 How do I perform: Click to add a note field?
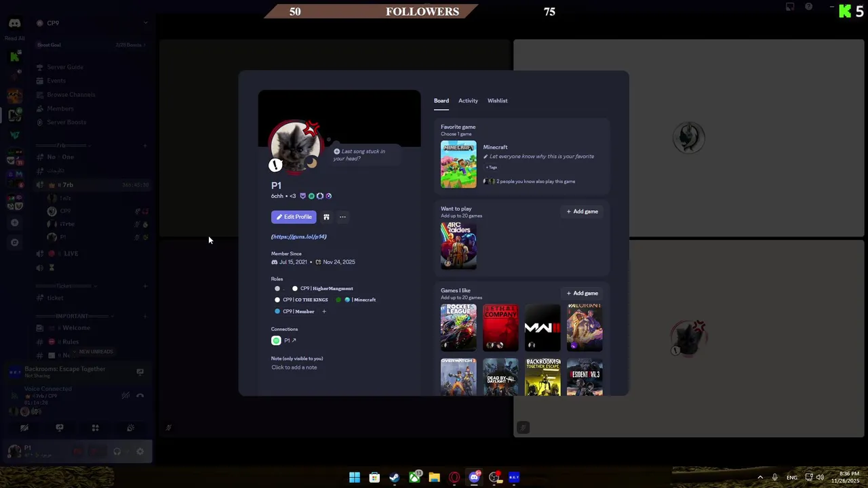tap(294, 367)
